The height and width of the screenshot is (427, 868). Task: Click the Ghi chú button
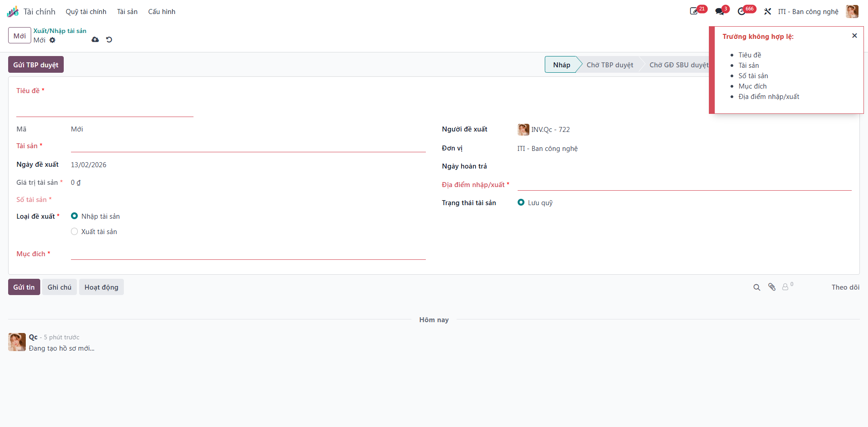(x=59, y=287)
